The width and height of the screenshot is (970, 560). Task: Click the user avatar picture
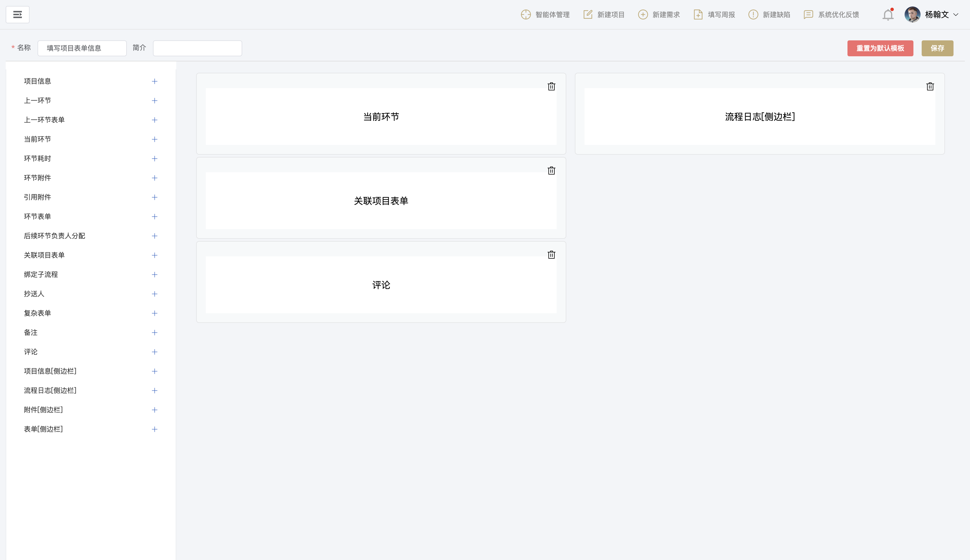pos(912,14)
